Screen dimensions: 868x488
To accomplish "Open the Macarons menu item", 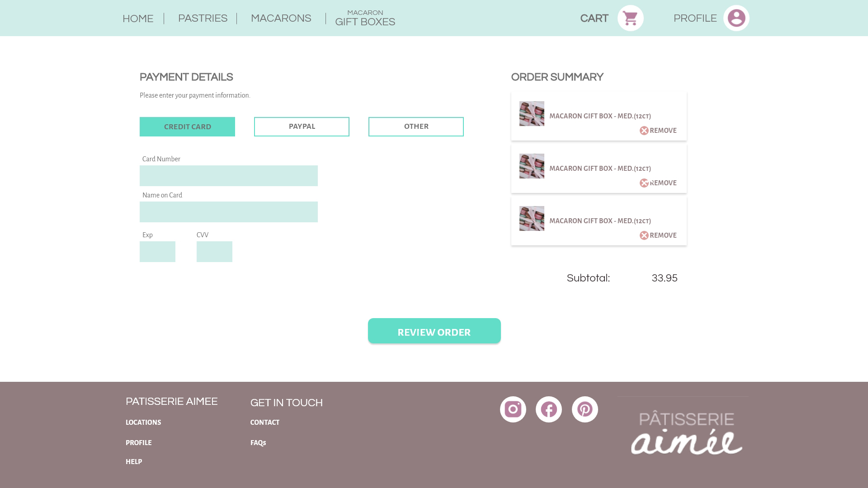I will 281,19.
